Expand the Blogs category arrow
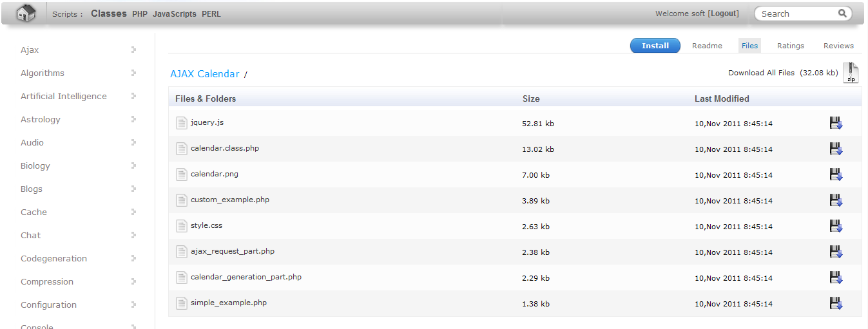Viewport: 868px width, 329px height. click(x=133, y=189)
